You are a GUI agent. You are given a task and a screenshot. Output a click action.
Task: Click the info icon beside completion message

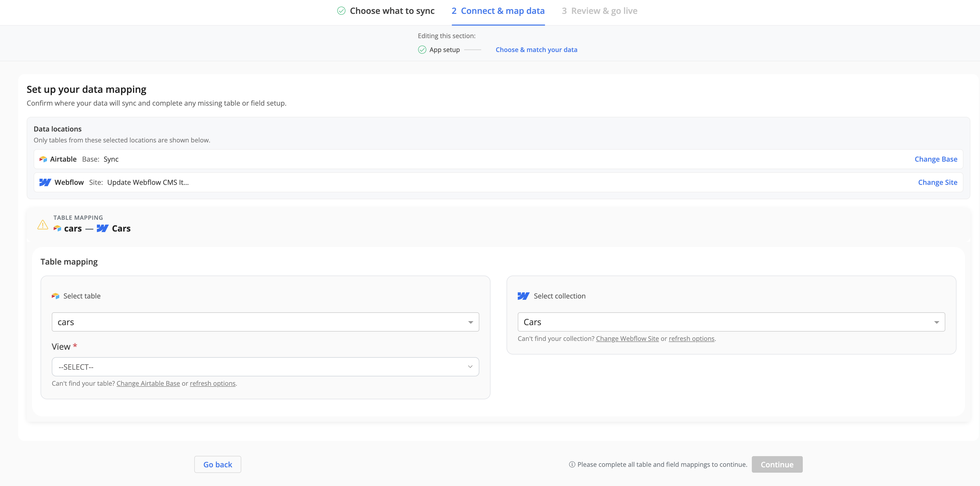coord(572,464)
